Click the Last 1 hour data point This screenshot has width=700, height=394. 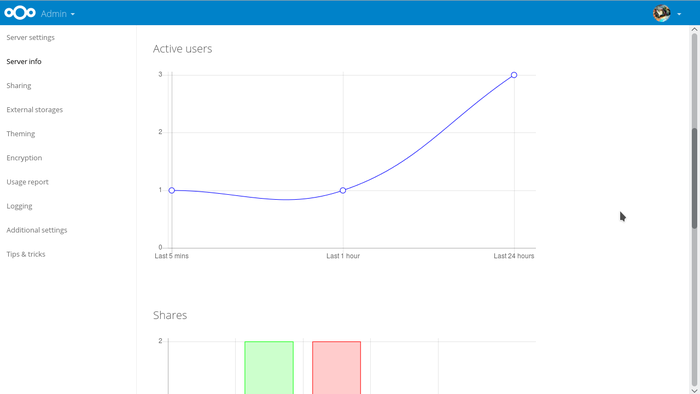[x=343, y=191]
